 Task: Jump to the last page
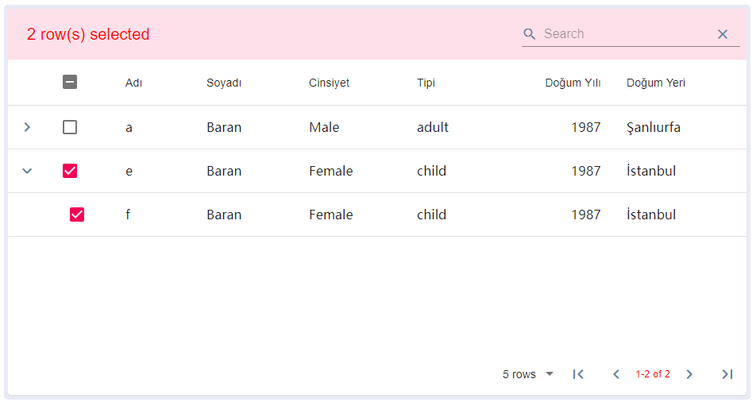727,374
